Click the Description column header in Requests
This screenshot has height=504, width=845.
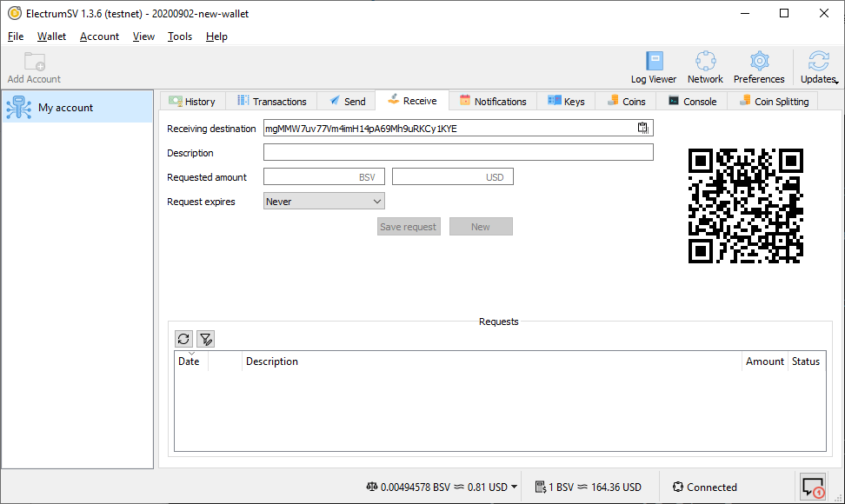point(491,361)
